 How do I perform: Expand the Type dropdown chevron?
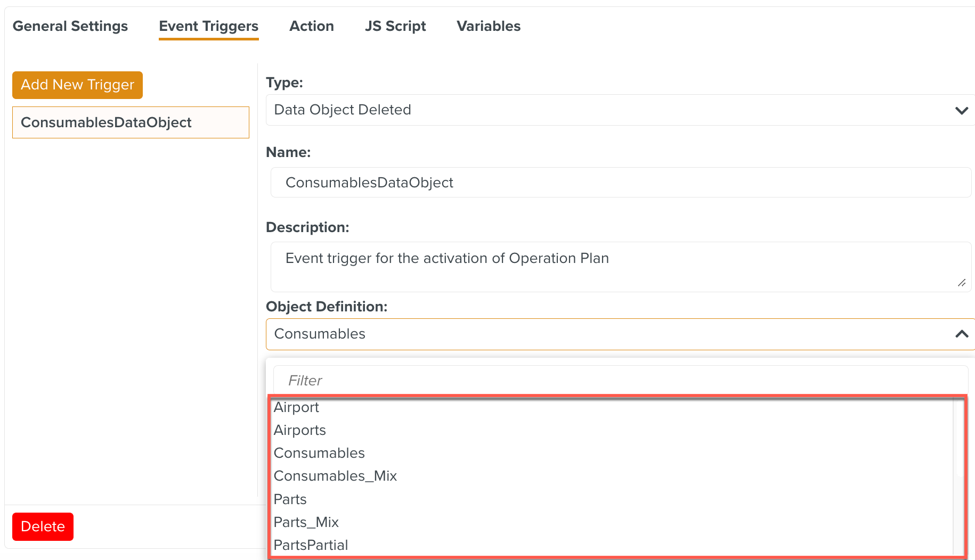(x=962, y=110)
